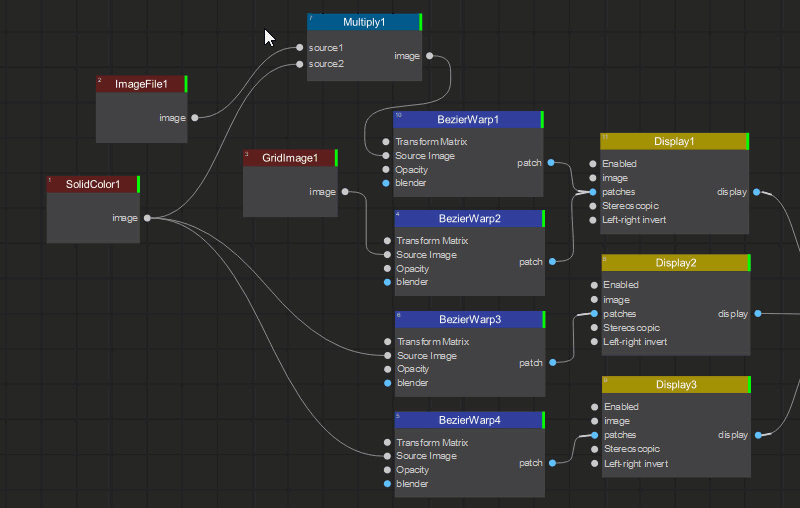Click BezierWarp4 Source Image input port

[387, 456]
